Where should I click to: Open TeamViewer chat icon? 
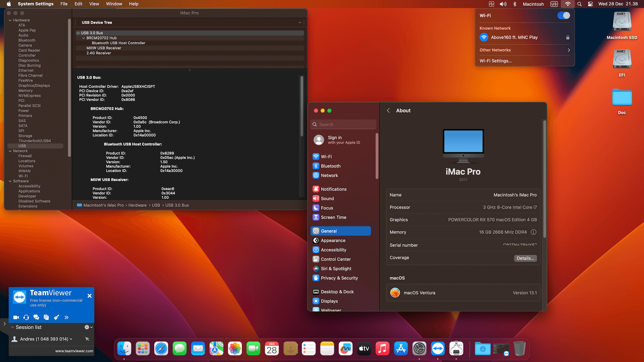(36, 317)
